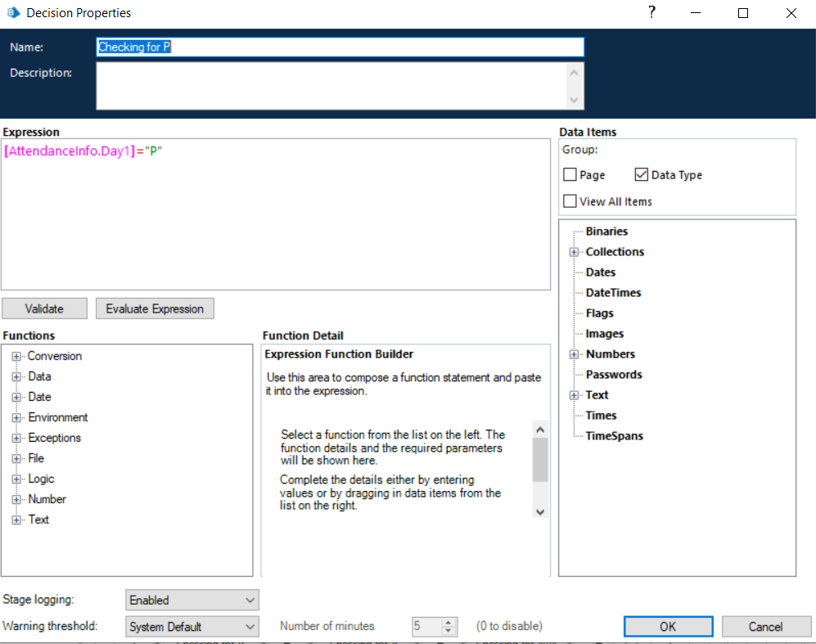The height and width of the screenshot is (644, 816).
Task: Decrease minutes with the down spinner arrow
Action: [x=449, y=630]
